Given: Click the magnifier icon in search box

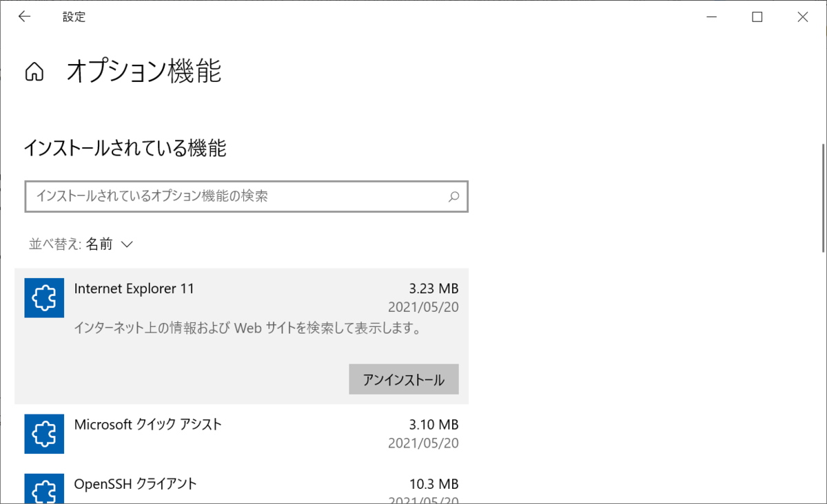Looking at the screenshot, I should click(x=453, y=196).
